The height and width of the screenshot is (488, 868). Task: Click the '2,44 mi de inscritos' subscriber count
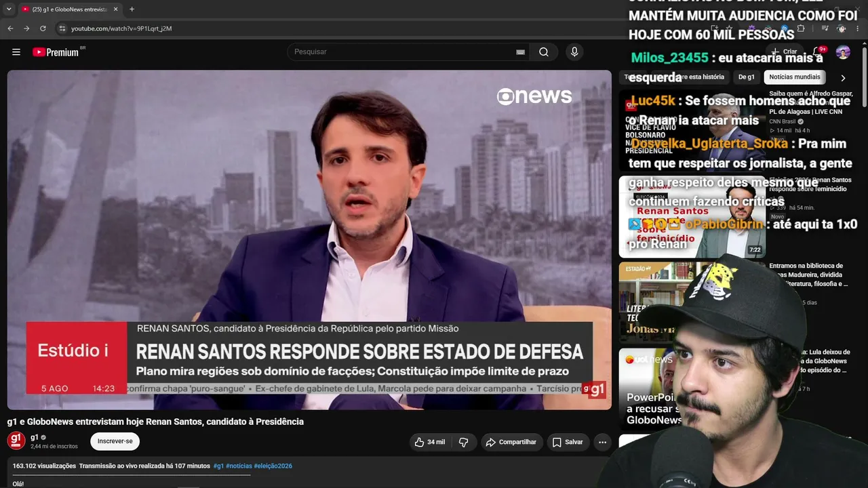click(x=54, y=447)
